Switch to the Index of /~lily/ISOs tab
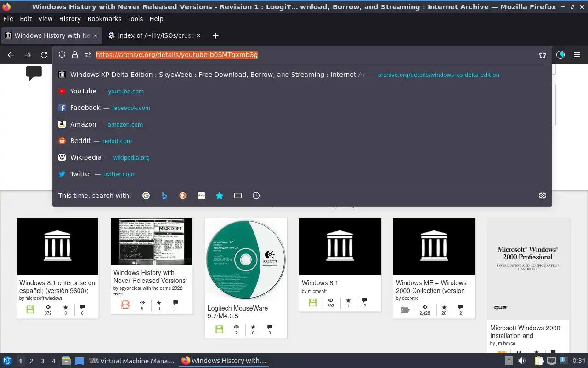Image resolution: width=588 pixels, height=368 pixels. [x=154, y=35]
